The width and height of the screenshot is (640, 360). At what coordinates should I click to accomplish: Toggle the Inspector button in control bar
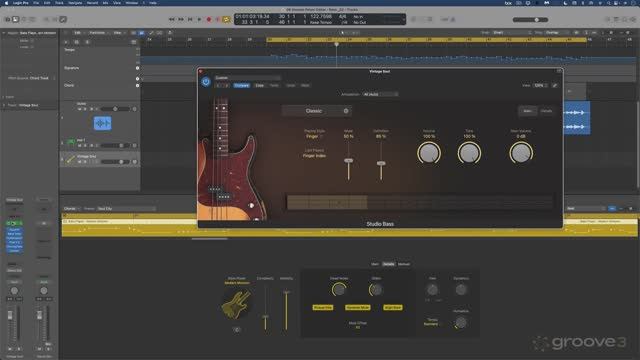coord(16,19)
